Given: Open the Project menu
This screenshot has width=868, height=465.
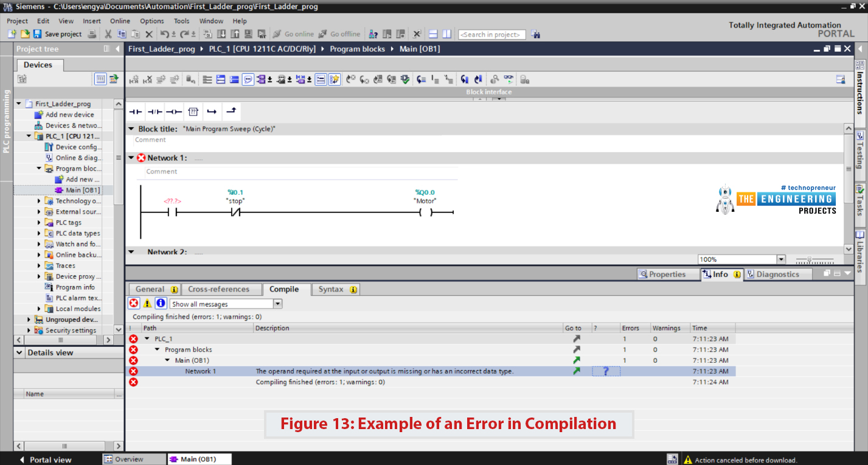Looking at the screenshot, I should tap(18, 21).
